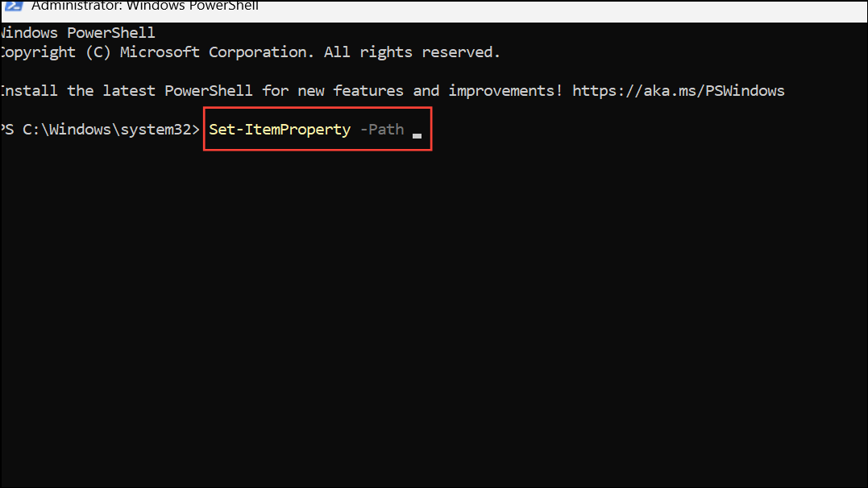Select the Windows PowerShell banner line in console

click(x=77, y=33)
